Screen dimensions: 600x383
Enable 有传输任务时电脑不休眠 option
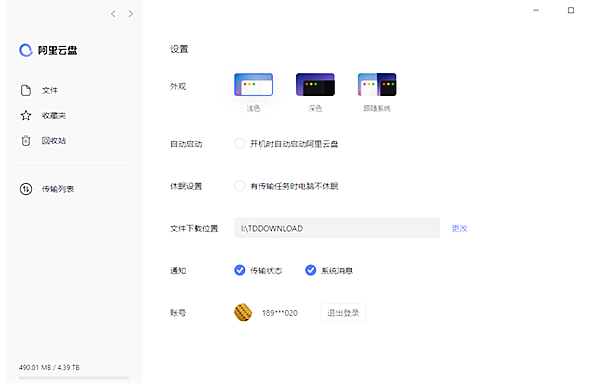pyautogui.click(x=240, y=186)
